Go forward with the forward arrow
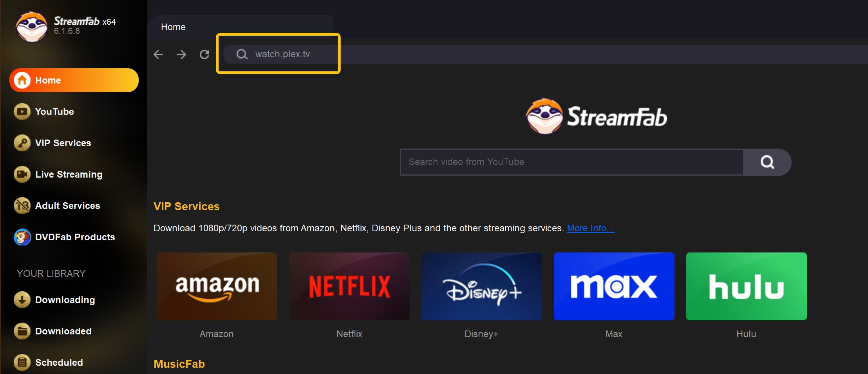The height and width of the screenshot is (374, 868). [x=181, y=54]
